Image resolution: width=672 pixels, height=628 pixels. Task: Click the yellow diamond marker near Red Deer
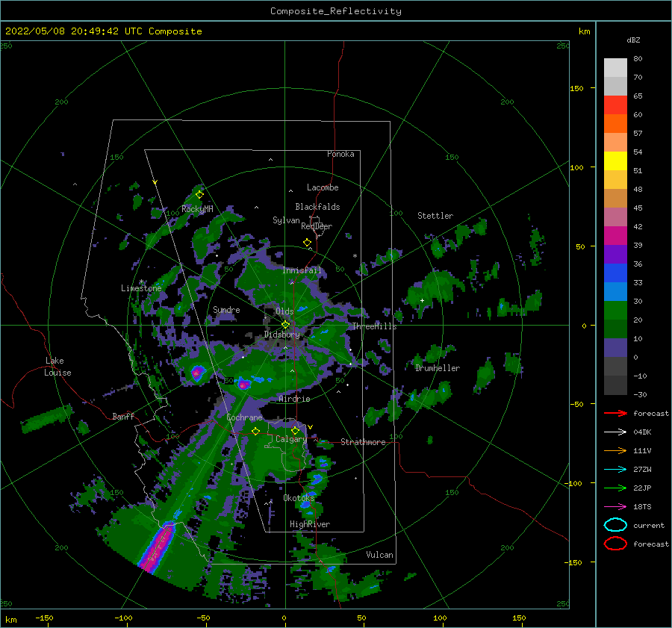[x=307, y=243]
